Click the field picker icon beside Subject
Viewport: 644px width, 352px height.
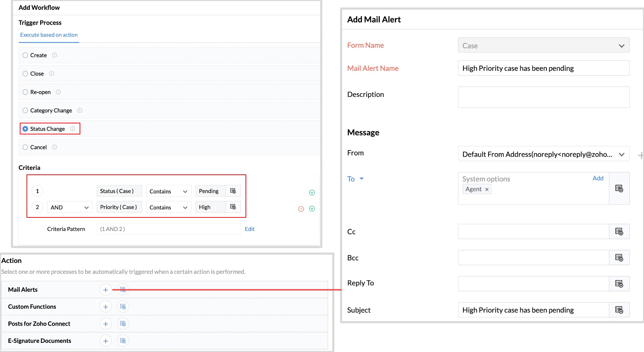click(619, 310)
